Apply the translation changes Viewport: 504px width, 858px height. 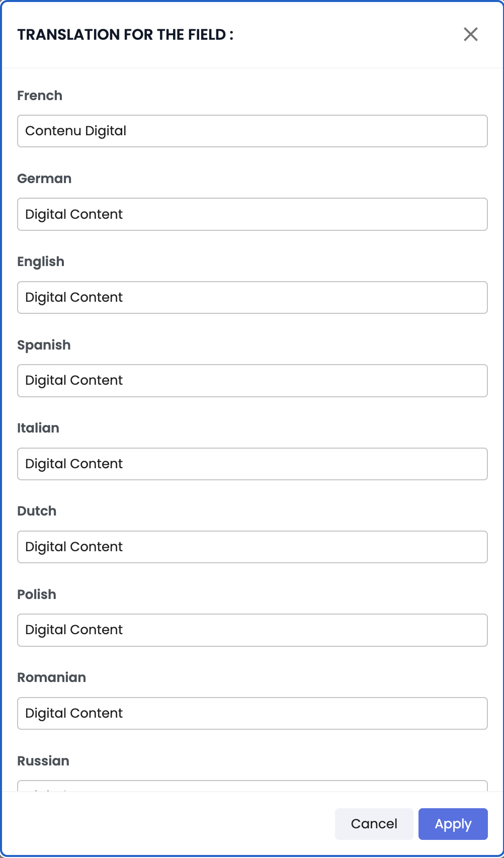[453, 824]
